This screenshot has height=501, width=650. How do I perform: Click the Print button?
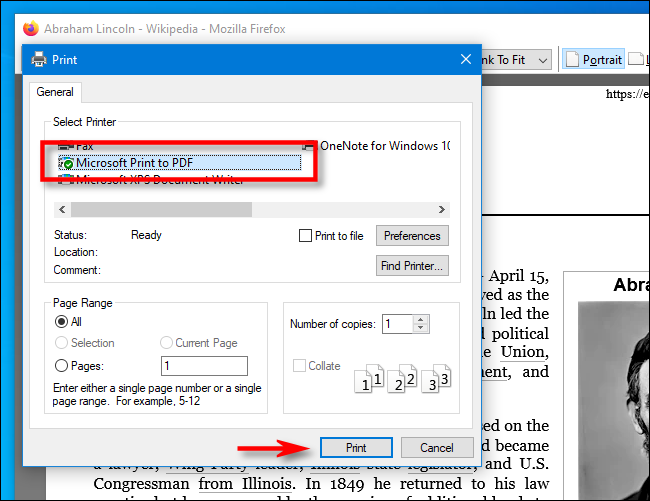pyautogui.click(x=356, y=448)
